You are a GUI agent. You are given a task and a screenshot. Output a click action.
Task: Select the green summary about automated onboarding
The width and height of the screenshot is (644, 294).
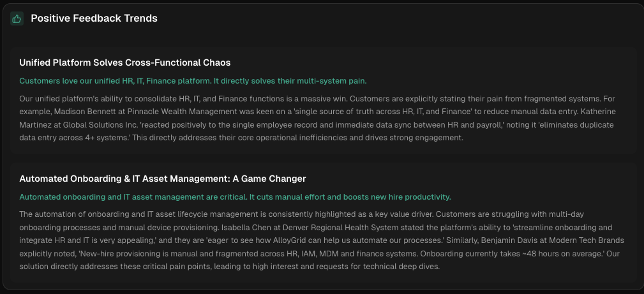click(x=235, y=197)
